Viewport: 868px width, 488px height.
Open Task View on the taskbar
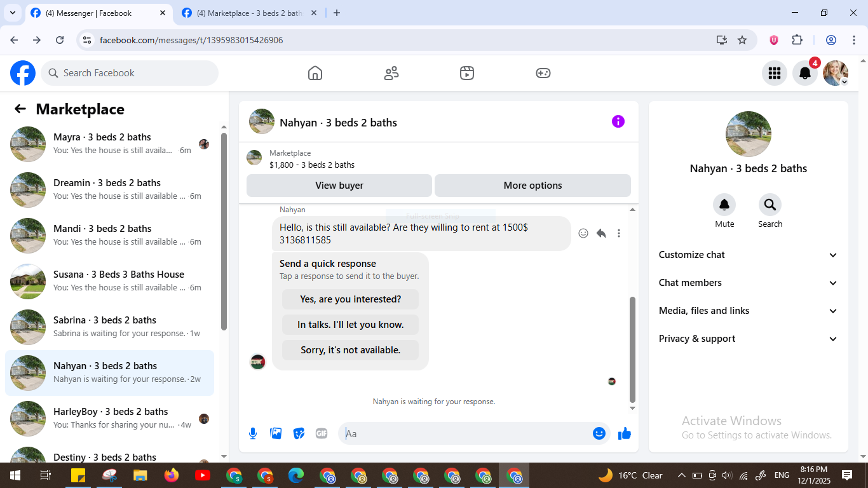pos(46,475)
